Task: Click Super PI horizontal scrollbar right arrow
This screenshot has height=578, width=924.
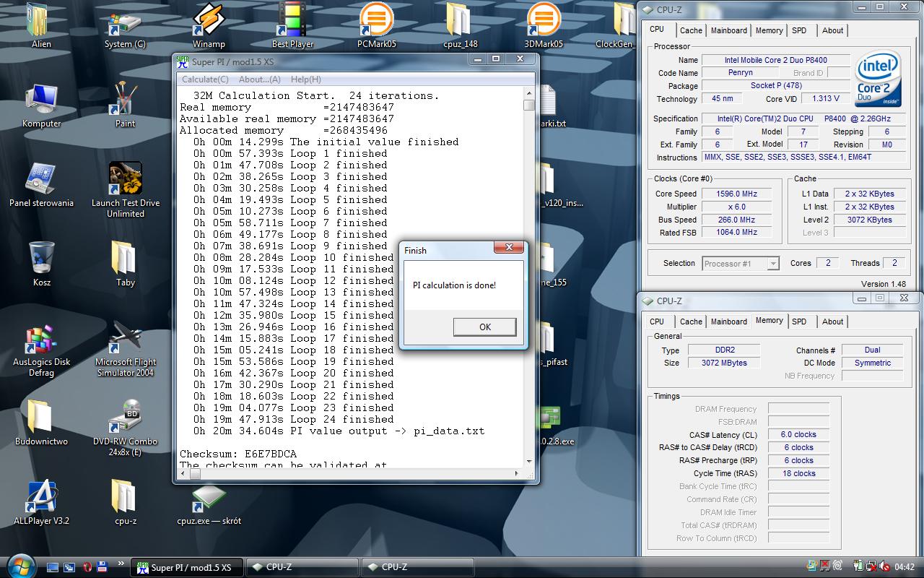Action: (x=517, y=474)
